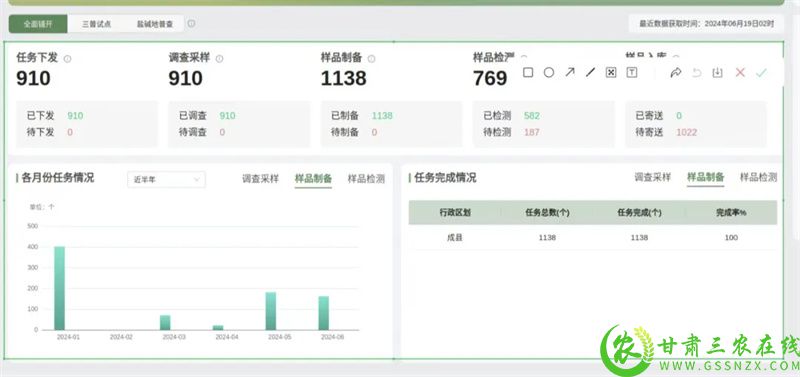Select the text annotation tool
The width and height of the screenshot is (800, 377).
[632, 72]
